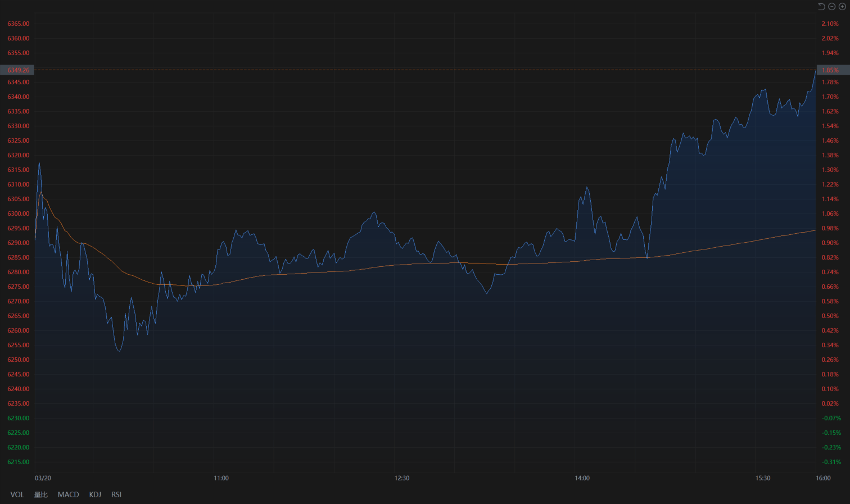The image size is (850, 504).
Task: Click the 1.22% percent axis label
Action: (830, 184)
